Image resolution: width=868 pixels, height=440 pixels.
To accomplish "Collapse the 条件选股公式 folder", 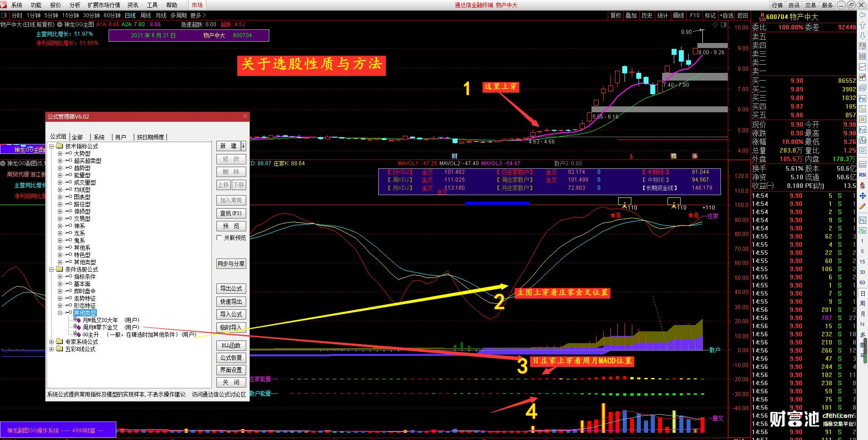I will click(52, 269).
